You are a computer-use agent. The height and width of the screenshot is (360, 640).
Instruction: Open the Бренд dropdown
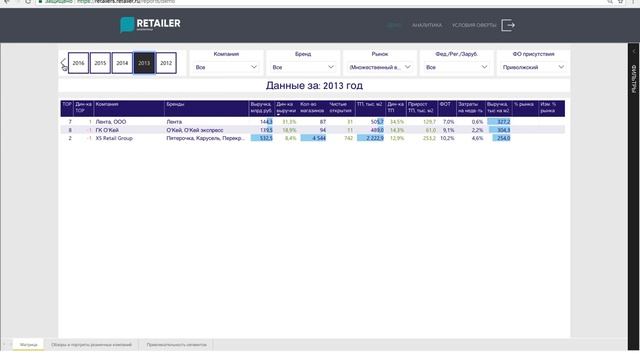[303, 67]
